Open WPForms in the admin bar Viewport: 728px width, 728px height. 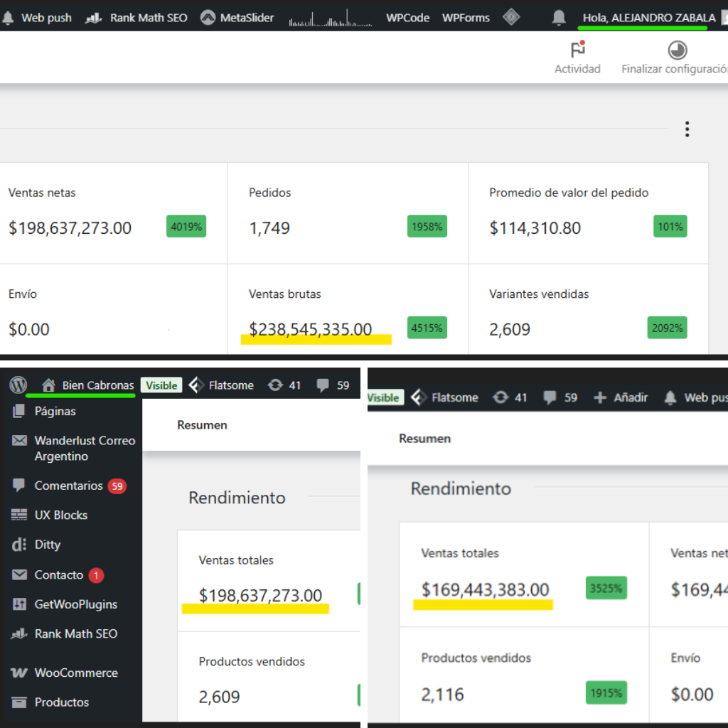tap(466, 18)
